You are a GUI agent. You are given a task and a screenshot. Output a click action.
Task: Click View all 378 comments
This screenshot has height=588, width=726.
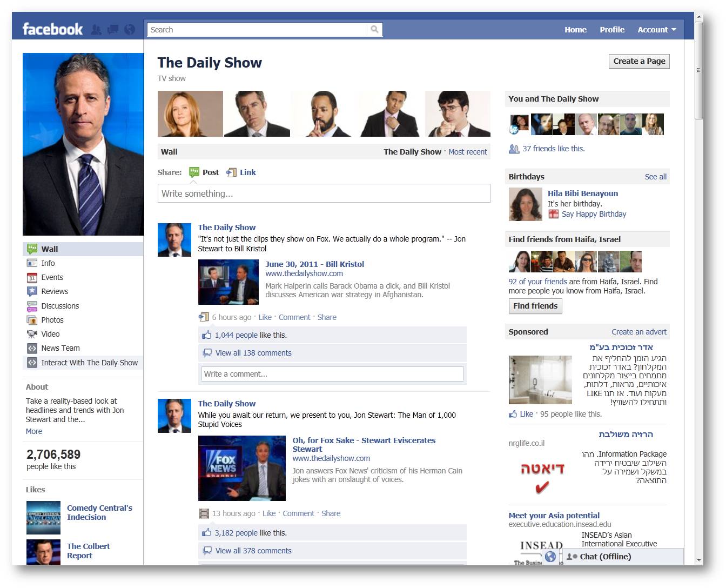tap(253, 551)
